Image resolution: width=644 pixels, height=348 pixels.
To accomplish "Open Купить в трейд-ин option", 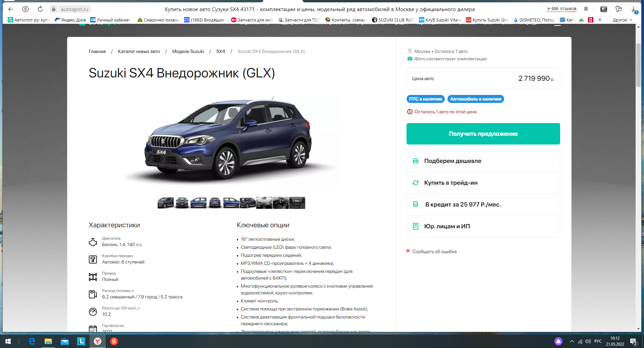I will click(x=483, y=183).
